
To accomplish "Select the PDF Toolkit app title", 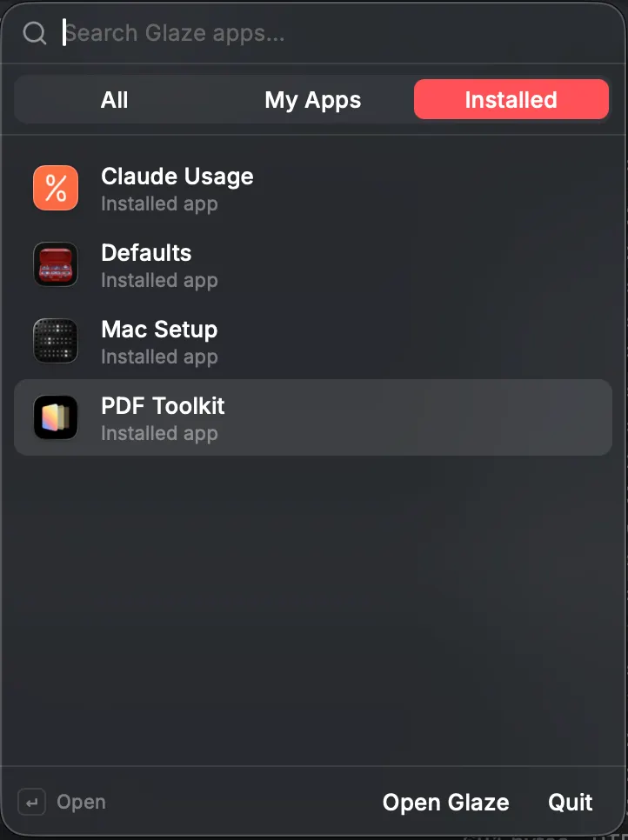I will point(163,406).
